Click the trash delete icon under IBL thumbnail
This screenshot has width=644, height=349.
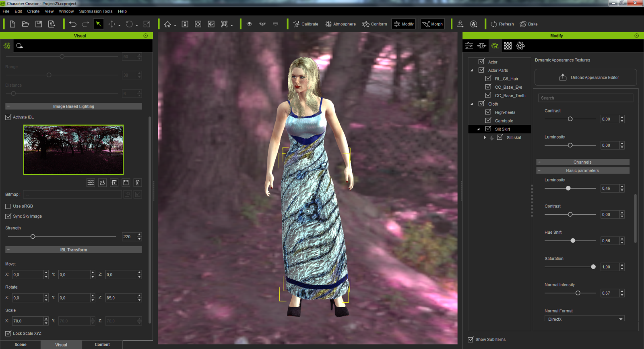pyautogui.click(x=138, y=183)
